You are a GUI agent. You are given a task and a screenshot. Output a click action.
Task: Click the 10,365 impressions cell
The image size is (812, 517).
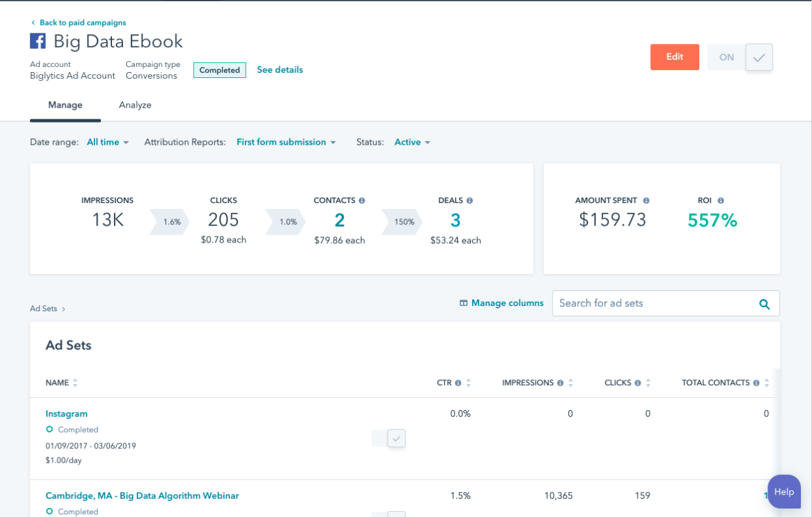click(x=559, y=495)
